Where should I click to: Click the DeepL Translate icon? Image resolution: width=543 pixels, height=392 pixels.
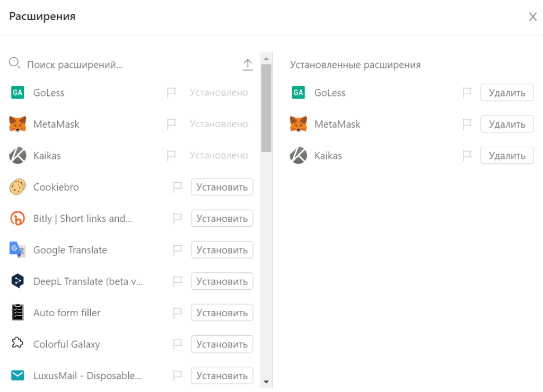(17, 281)
